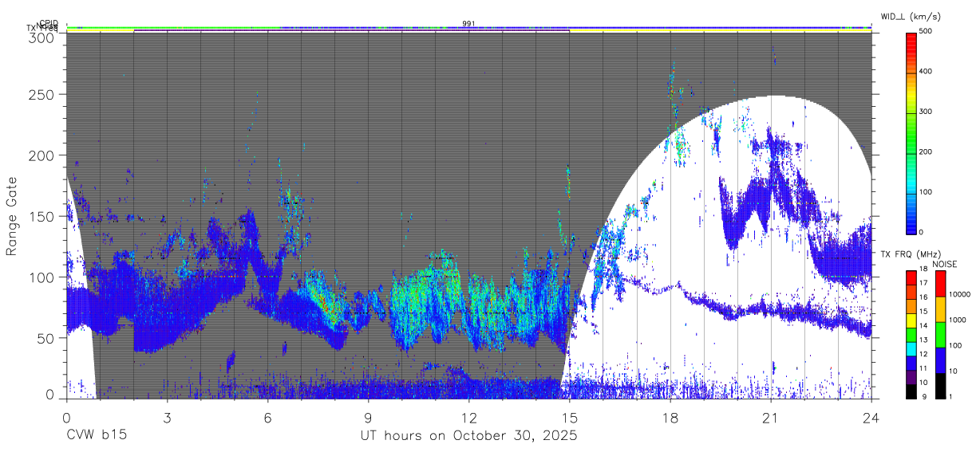Click the WID color bar value '200'
Image resolution: width=980 pixels, height=452 pixels.
click(x=925, y=151)
